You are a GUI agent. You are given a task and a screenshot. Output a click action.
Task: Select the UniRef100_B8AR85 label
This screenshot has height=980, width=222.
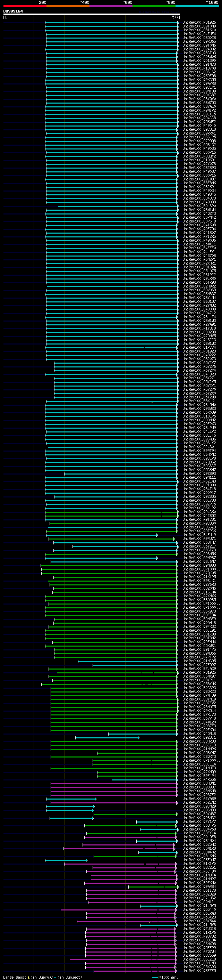(x=199, y=600)
